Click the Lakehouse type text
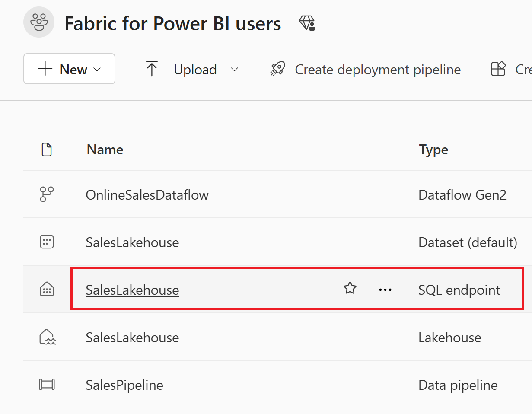The height and width of the screenshot is (414, 532). 450,337
